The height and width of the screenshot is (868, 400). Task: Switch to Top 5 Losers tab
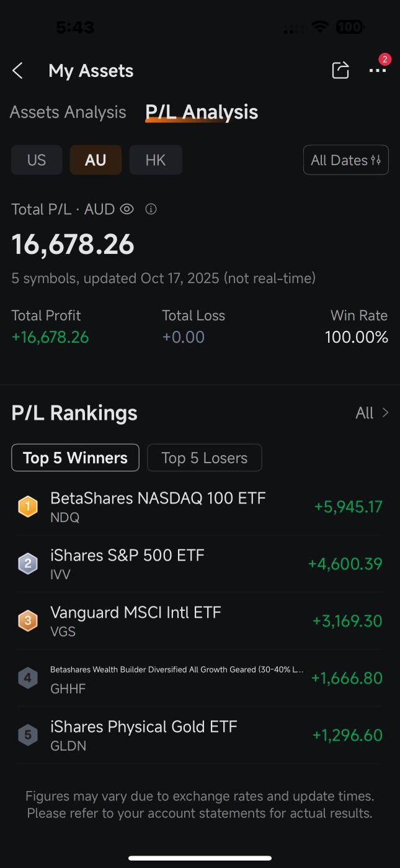point(204,458)
